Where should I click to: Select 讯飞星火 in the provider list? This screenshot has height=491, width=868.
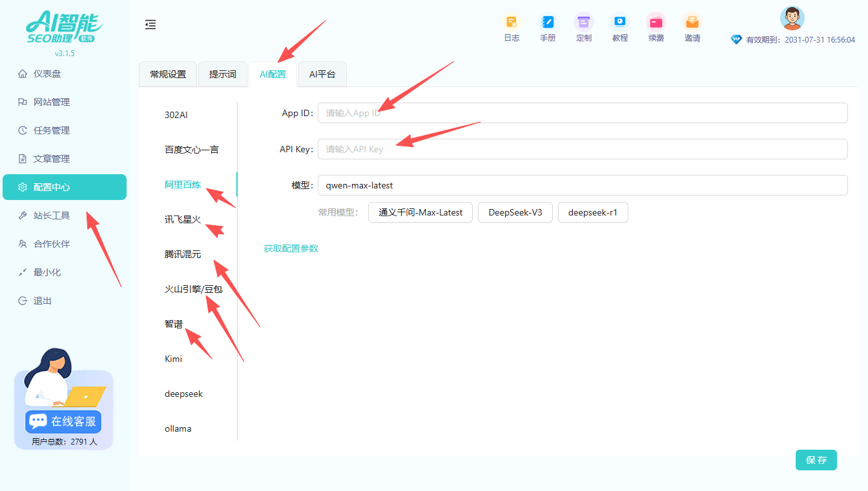(183, 219)
